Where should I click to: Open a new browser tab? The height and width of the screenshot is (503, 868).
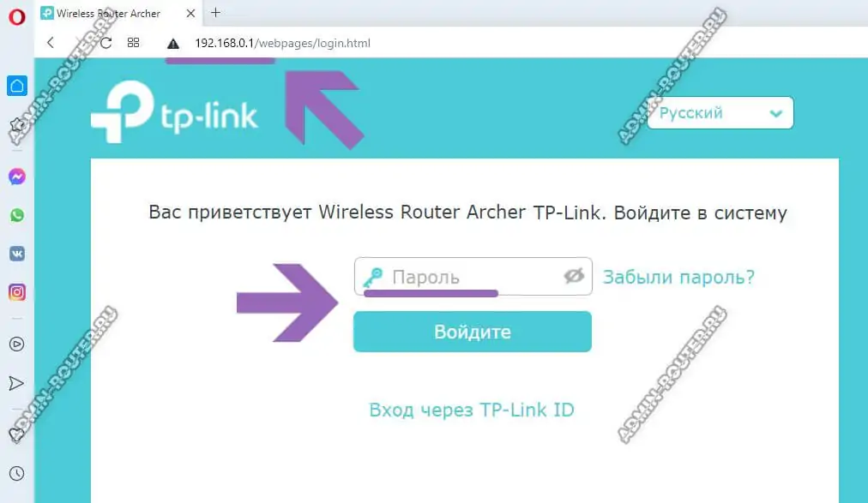point(216,12)
